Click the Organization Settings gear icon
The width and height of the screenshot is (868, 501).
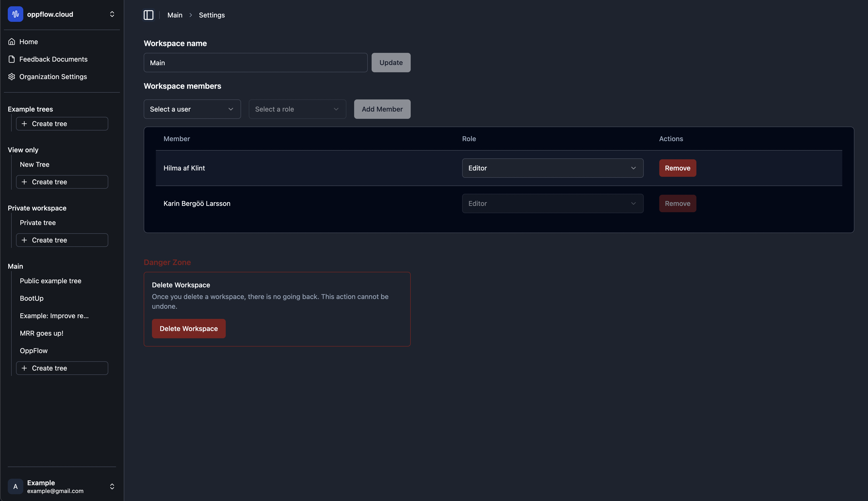coord(11,76)
